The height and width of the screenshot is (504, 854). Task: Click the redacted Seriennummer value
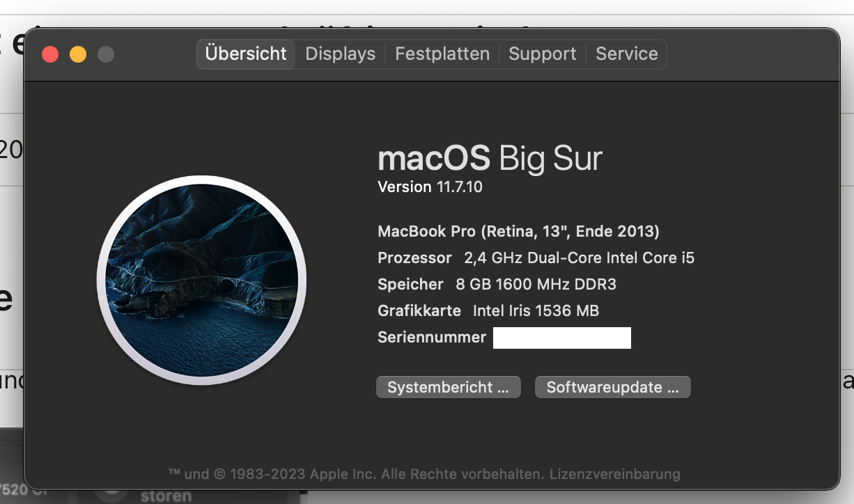pos(561,338)
